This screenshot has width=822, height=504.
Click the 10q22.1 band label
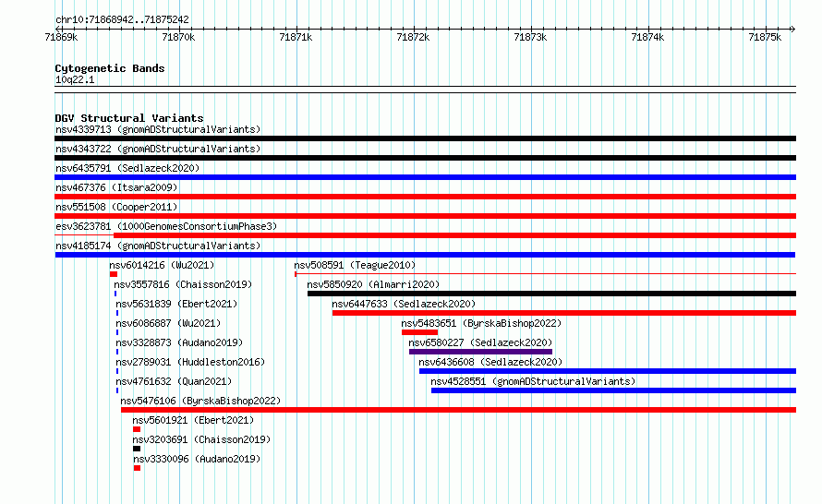[x=75, y=79]
